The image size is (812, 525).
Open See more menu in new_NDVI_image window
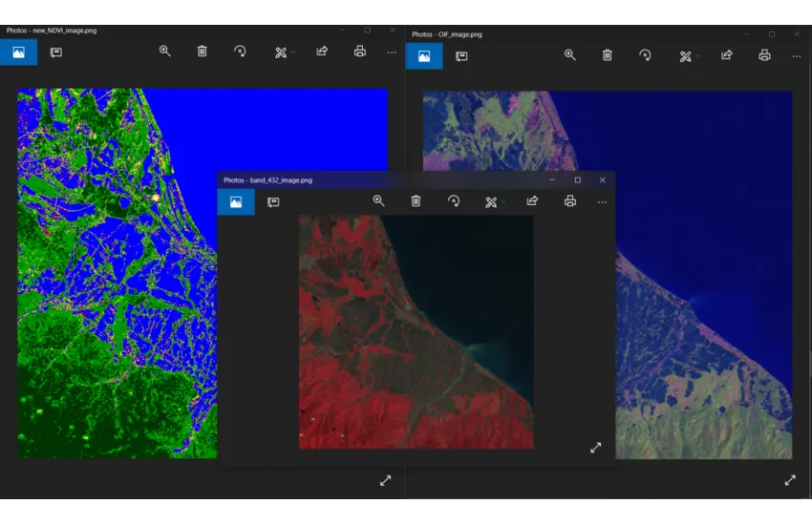click(392, 52)
